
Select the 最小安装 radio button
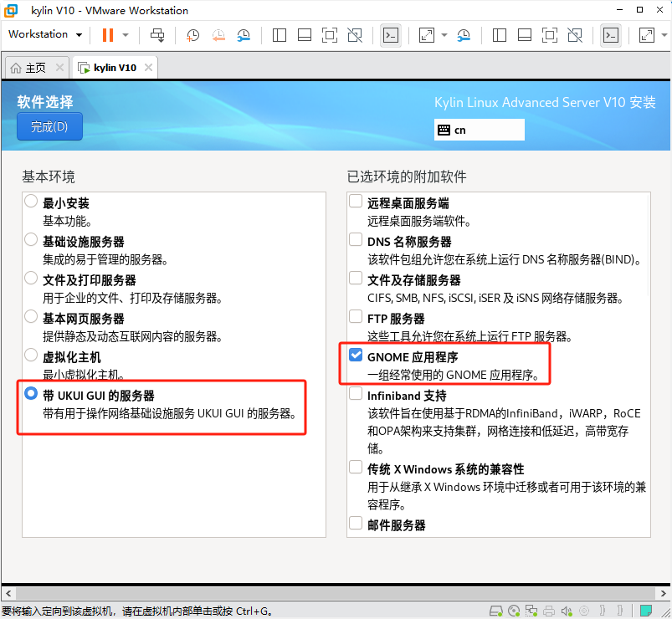pos(31,201)
